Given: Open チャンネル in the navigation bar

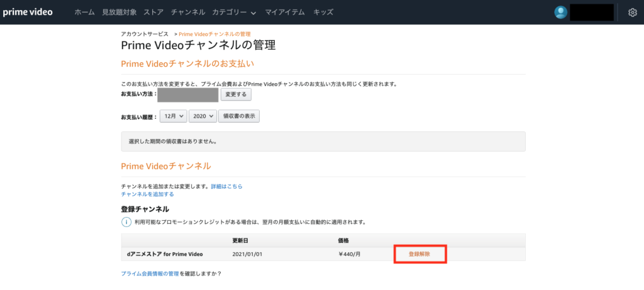Looking at the screenshot, I should click(x=187, y=13).
